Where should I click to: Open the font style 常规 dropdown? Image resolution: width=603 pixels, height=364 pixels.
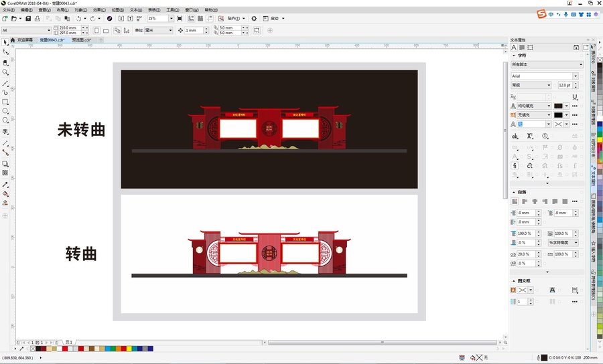[x=549, y=85]
